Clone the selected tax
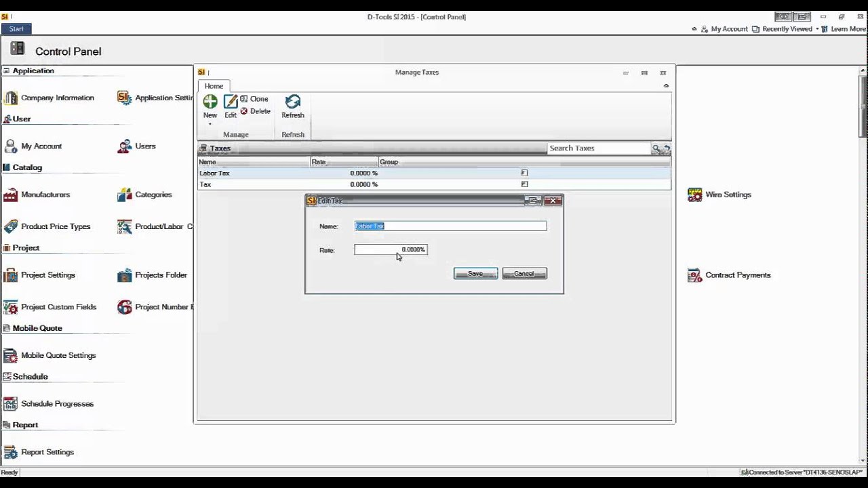This screenshot has height=488, width=868. click(254, 99)
